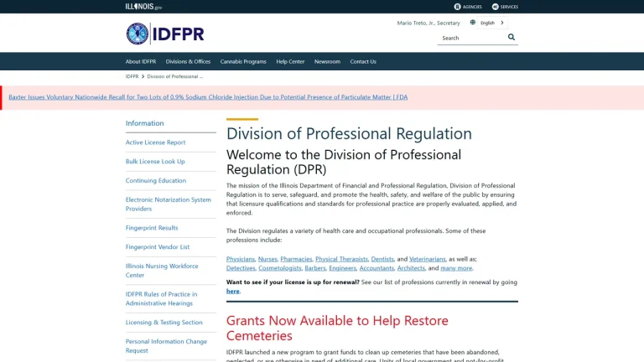The width and height of the screenshot is (644, 362).
Task: Open the Divisions & Offices menu
Action: [x=188, y=61]
